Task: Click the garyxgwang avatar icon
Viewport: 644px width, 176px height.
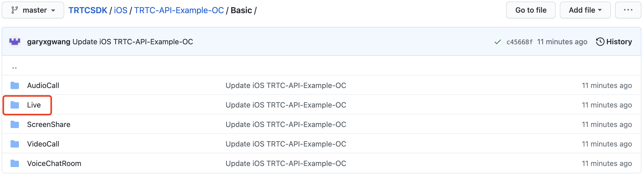Action: click(x=15, y=42)
